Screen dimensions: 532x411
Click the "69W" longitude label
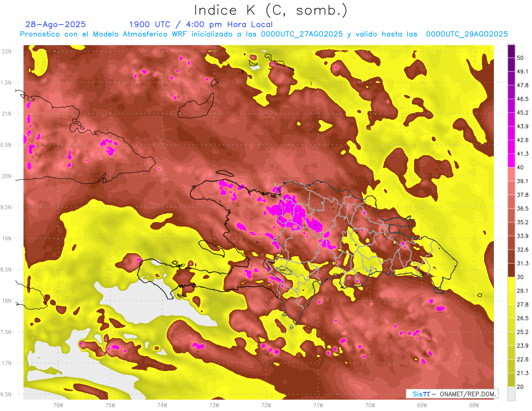point(422,405)
